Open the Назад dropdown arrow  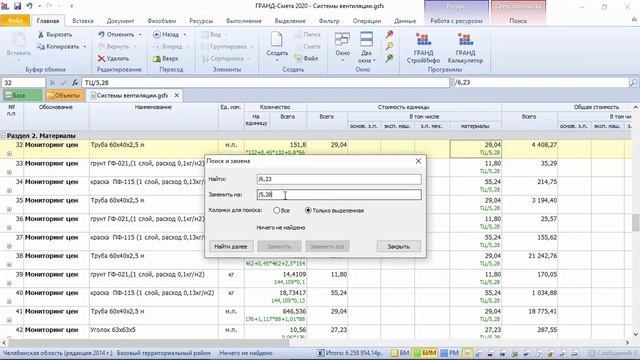185,35
